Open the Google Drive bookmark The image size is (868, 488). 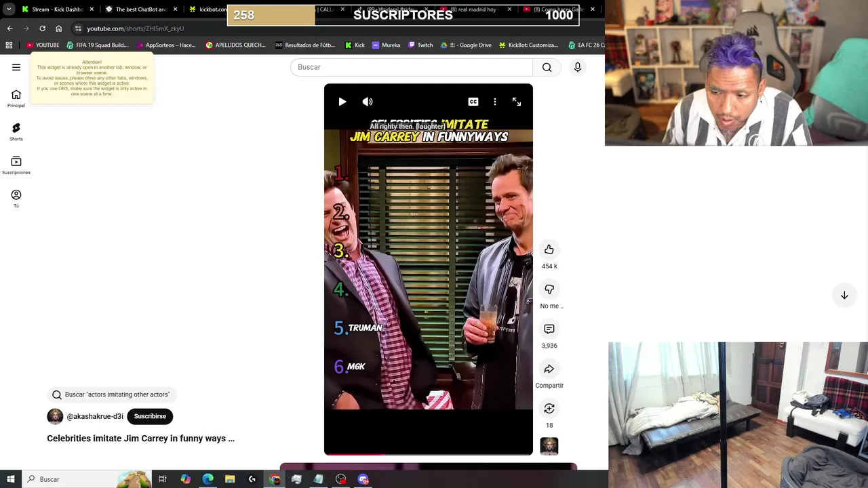click(466, 45)
